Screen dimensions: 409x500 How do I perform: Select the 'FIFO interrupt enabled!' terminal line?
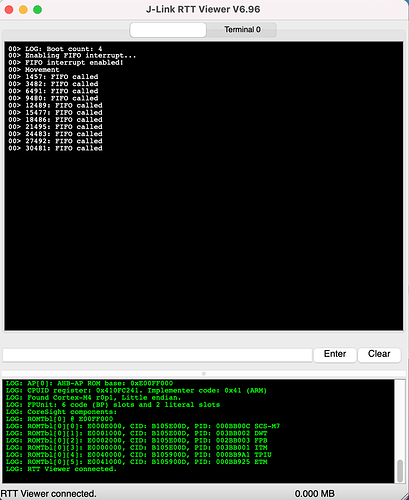point(66,63)
